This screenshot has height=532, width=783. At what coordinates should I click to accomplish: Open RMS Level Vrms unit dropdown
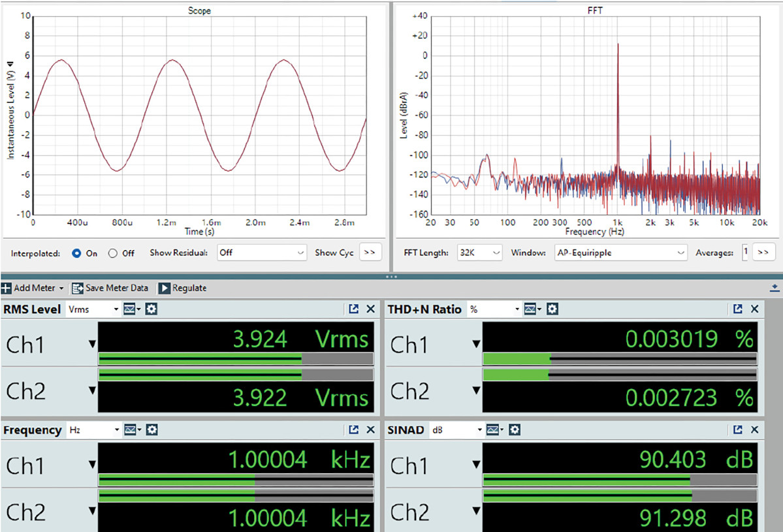(x=93, y=309)
